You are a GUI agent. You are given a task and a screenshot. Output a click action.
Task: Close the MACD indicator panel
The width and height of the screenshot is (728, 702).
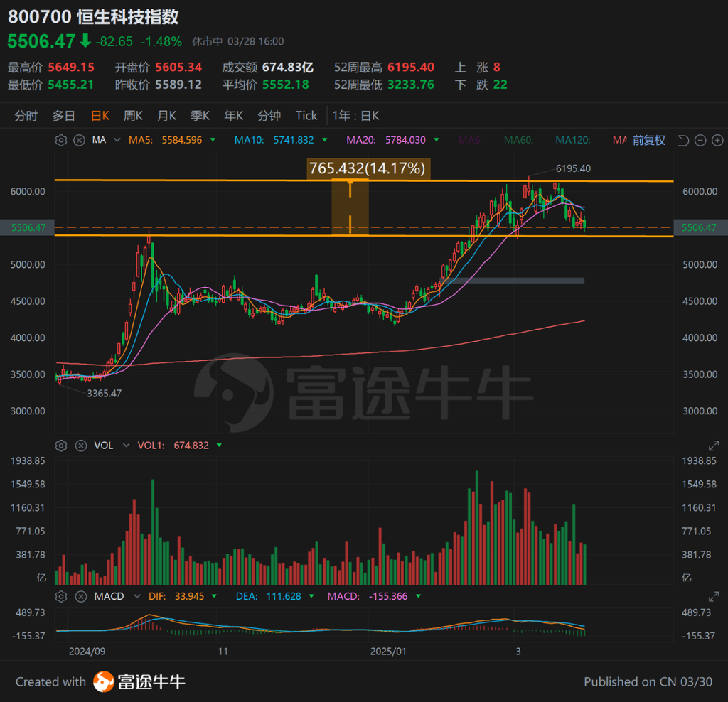click(81, 596)
